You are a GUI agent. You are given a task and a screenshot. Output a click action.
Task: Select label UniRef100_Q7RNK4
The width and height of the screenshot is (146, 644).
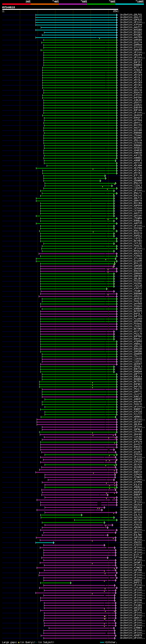[131, 628]
